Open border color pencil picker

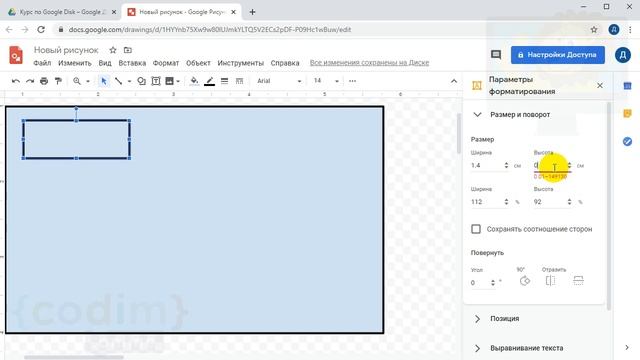coord(209,81)
